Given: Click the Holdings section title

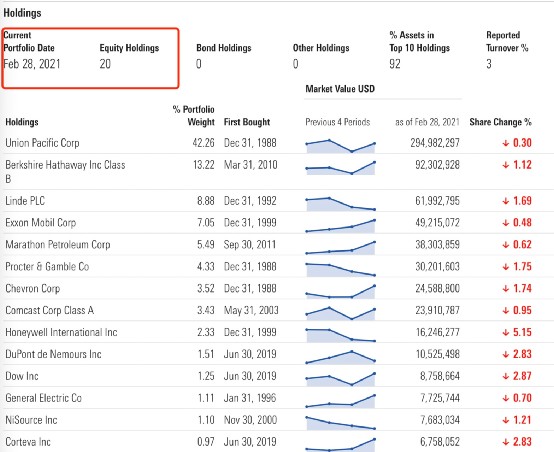Looking at the screenshot, I should coord(22,13).
